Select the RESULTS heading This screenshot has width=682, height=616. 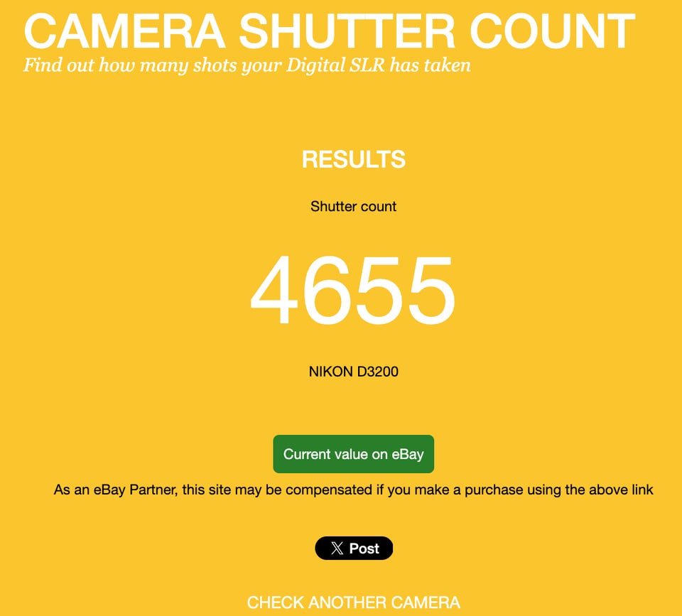tap(354, 159)
